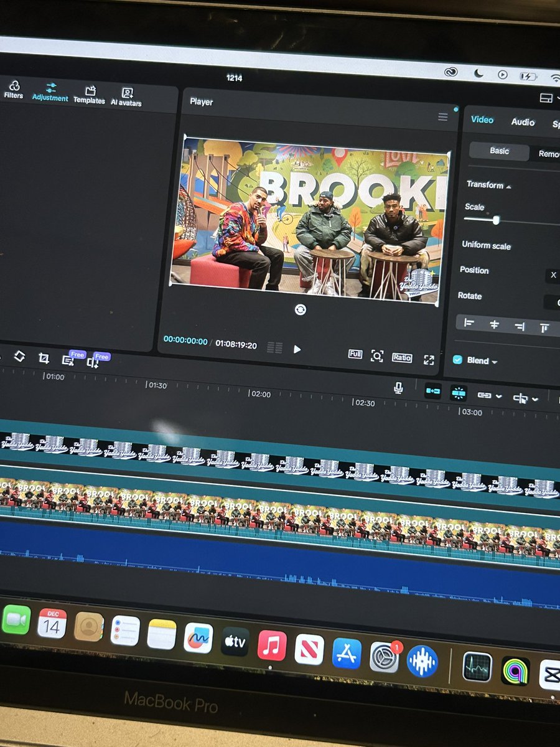
Task: Click the Position X field
Action: click(553, 276)
